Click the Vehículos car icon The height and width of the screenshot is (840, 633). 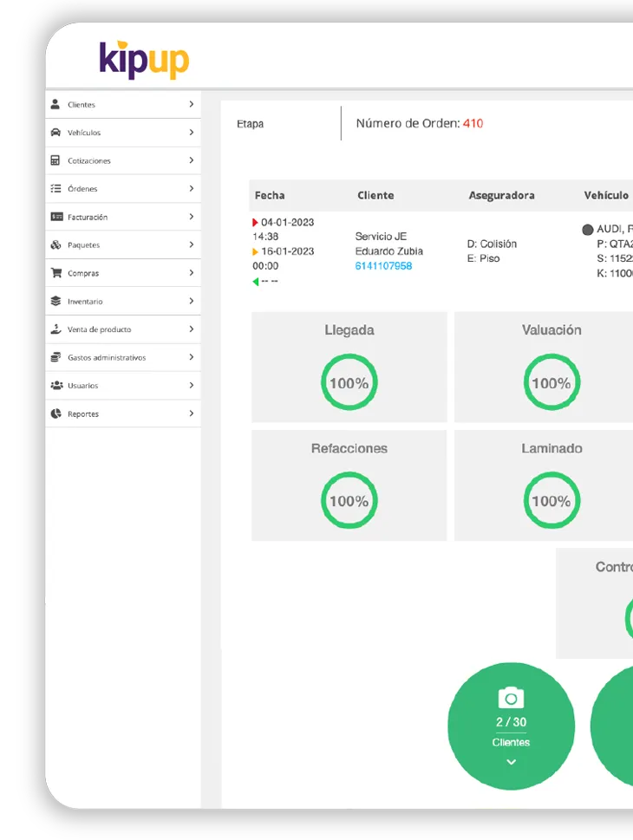[55, 133]
